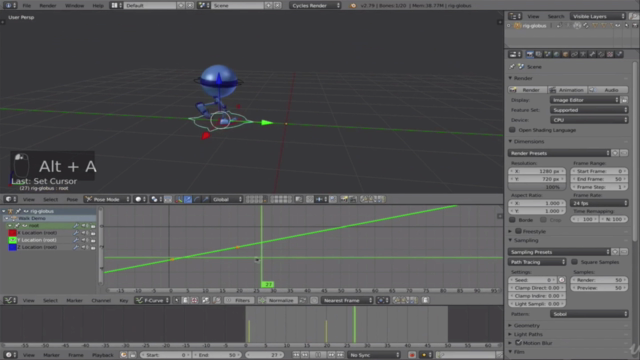Open the 24 fps frame rate dropdown
The image size is (640, 360).
[x=599, y=203]
